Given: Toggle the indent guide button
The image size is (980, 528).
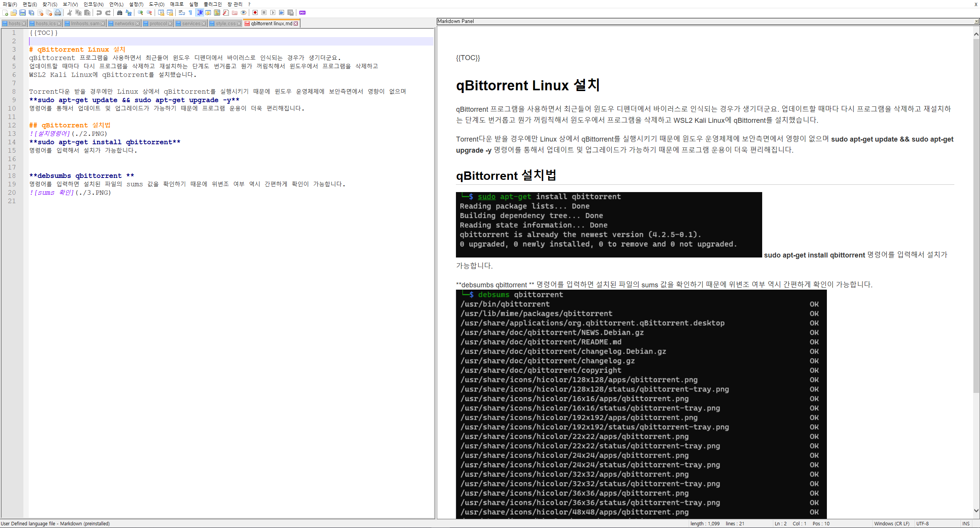Looking at the screenshot, I should [x=199, y=13].
